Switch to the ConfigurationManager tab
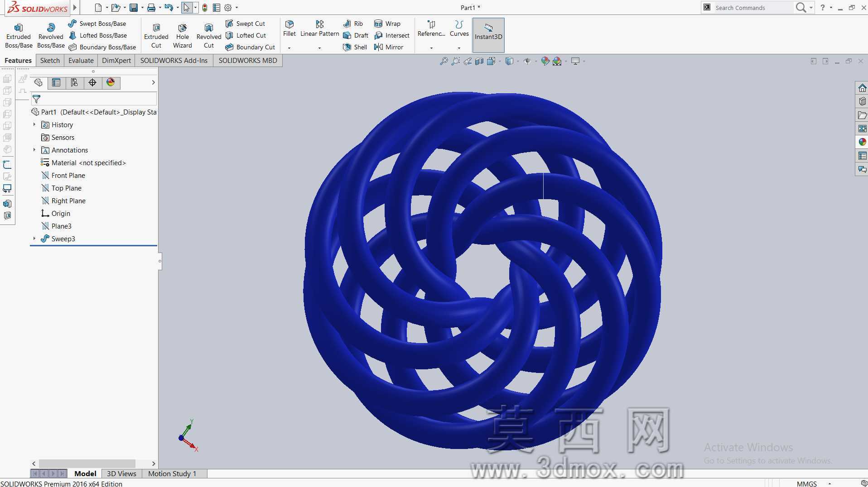 coord(74,82)
